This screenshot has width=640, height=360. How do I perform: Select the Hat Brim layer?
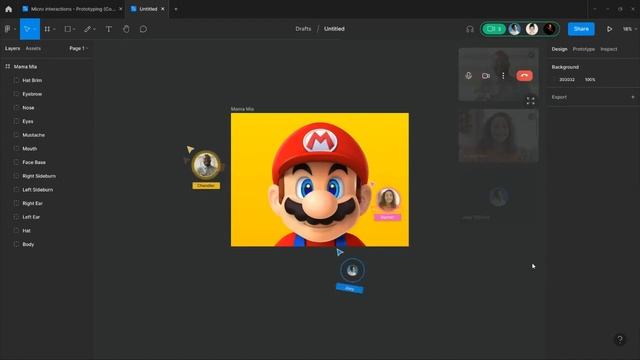[32, 80]
